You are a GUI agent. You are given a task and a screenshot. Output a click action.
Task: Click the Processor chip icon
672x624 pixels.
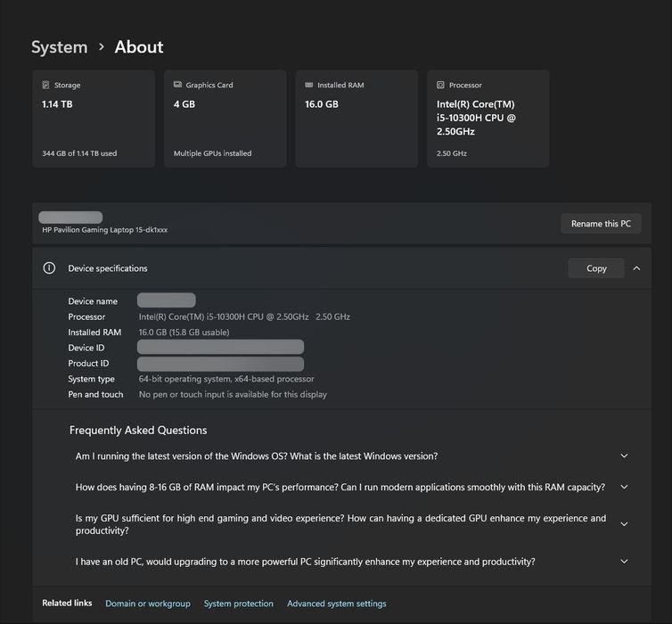[x=440, y=86]
